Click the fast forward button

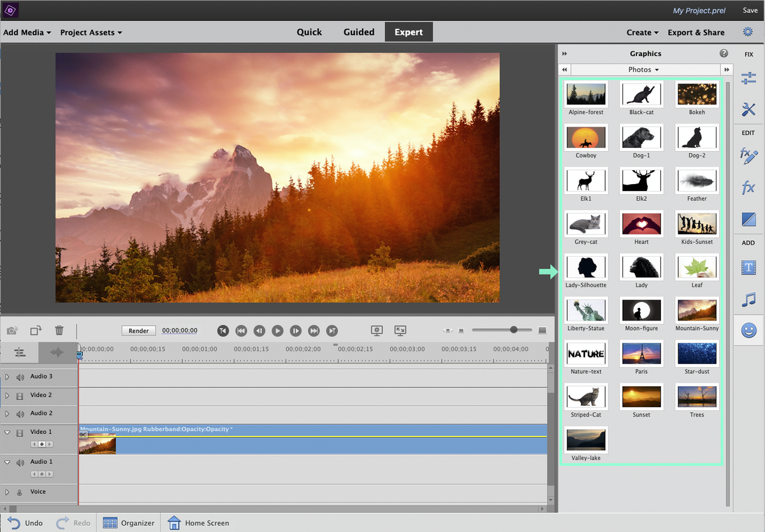point(314,331)
